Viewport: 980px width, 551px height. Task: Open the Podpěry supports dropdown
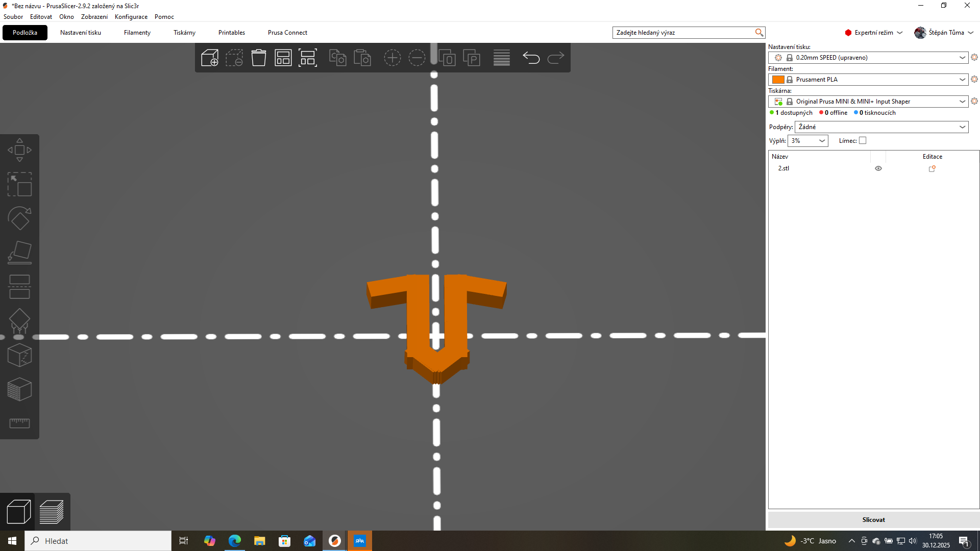point(881,127)
